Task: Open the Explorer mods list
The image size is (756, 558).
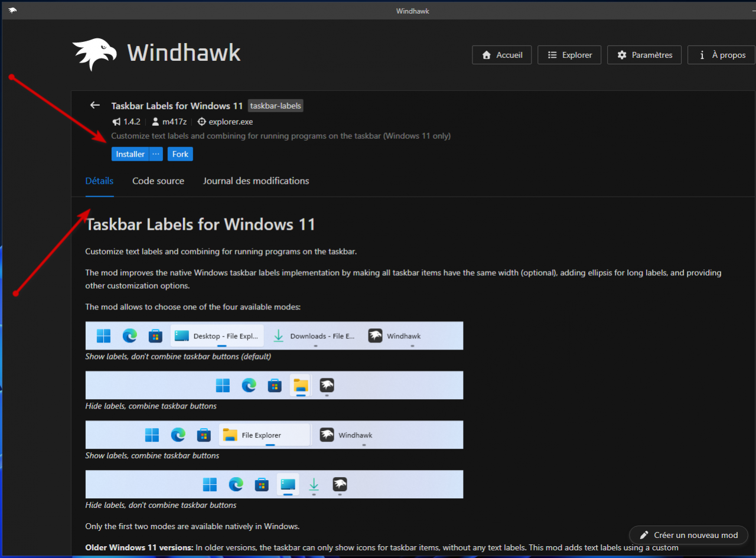Action: click(569, 55)
